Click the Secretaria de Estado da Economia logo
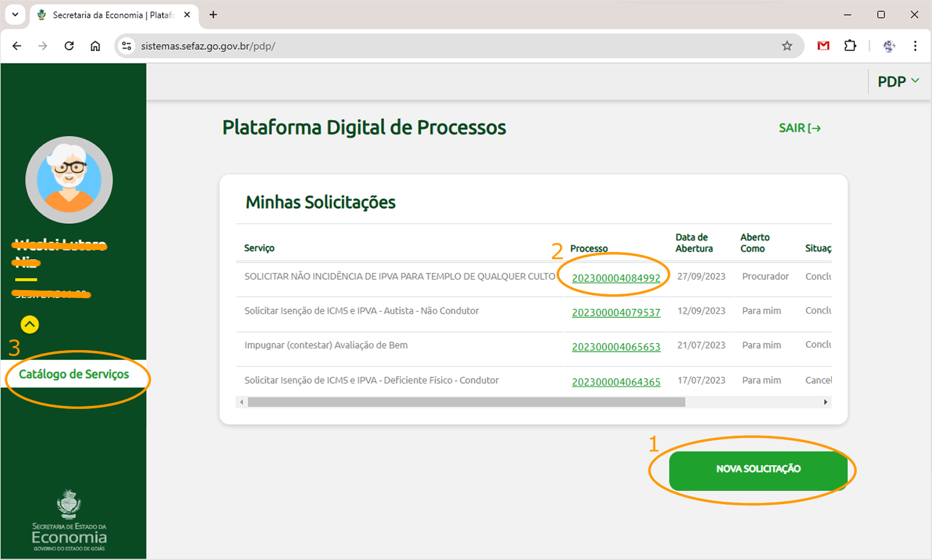 69,519
